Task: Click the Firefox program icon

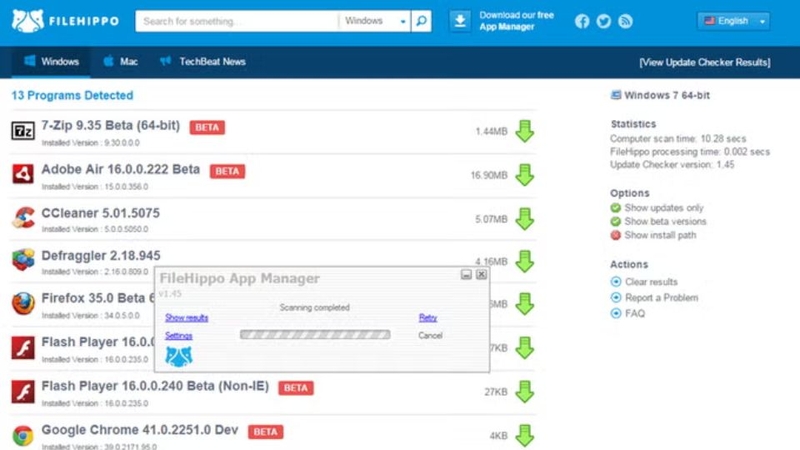Action: (x=23, y=303)
